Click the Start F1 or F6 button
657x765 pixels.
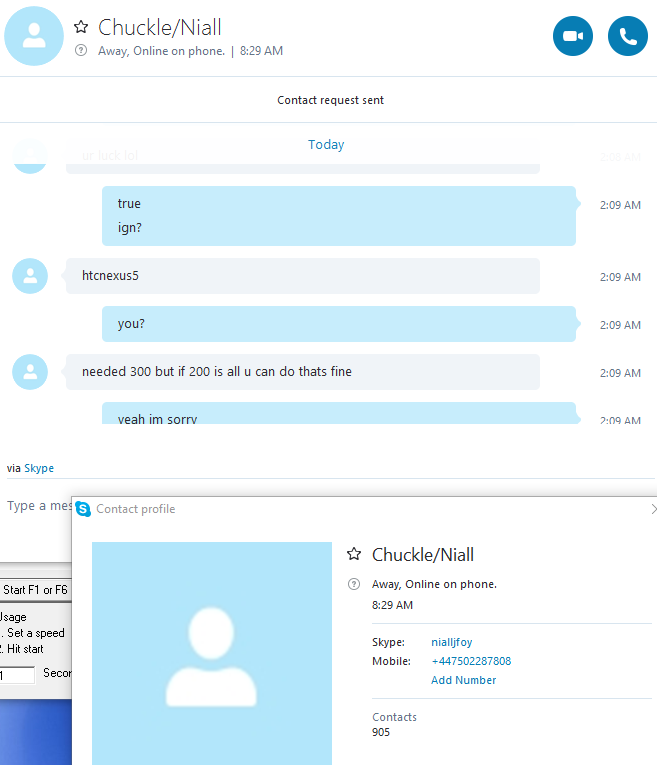click(x=35, y=590)
